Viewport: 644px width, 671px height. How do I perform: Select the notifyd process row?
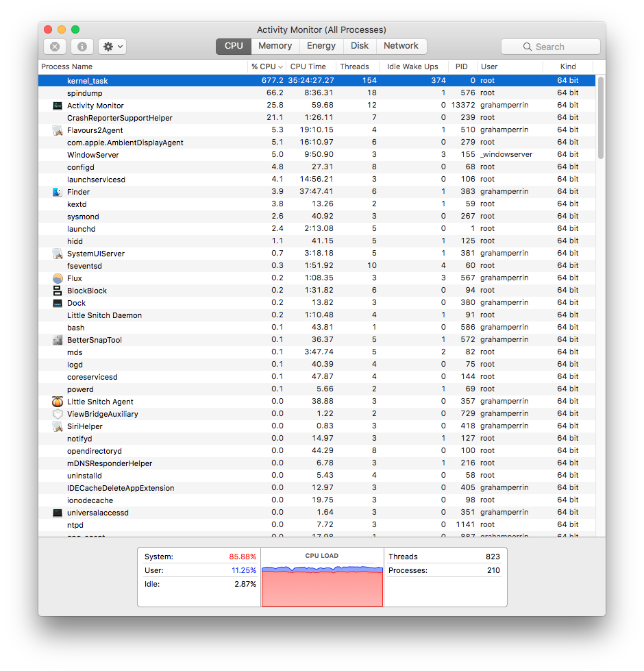click(x=317, y=439)
